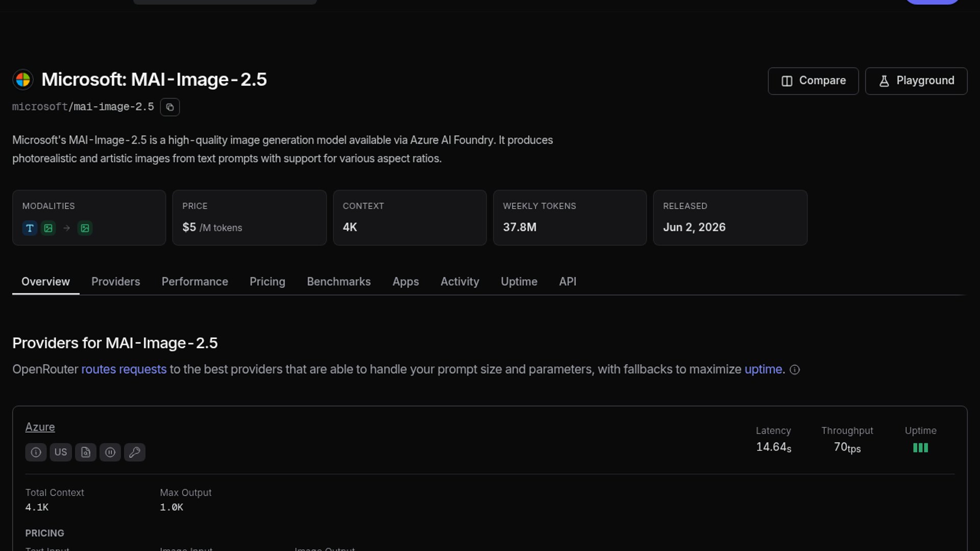Follow the 'uptime' link in description
Viewport: 980px width, 551px height.
(x=763, y=369)
